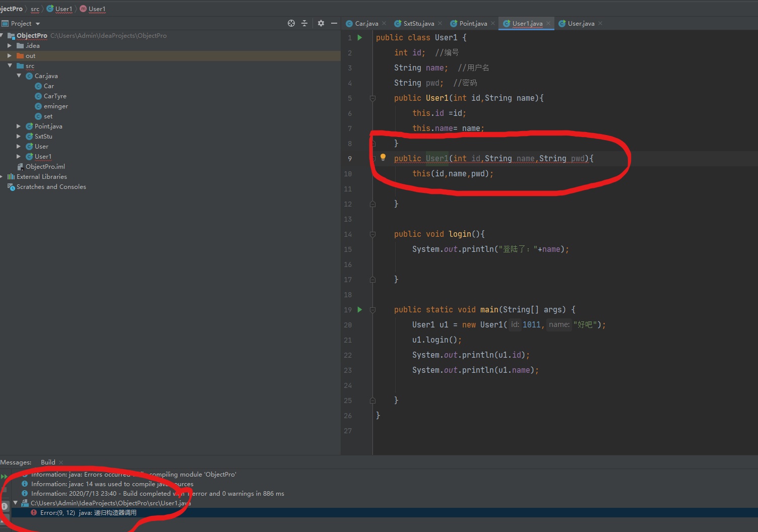The image size is (758, 532).
Task: Click the User1 method icon in breadcrumb
Action: (83, 9)
